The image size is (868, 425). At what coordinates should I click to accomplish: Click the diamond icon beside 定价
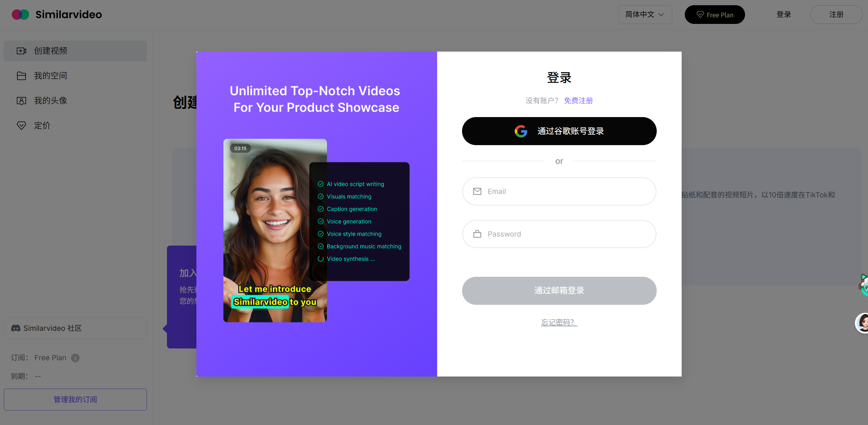(21, 126)
